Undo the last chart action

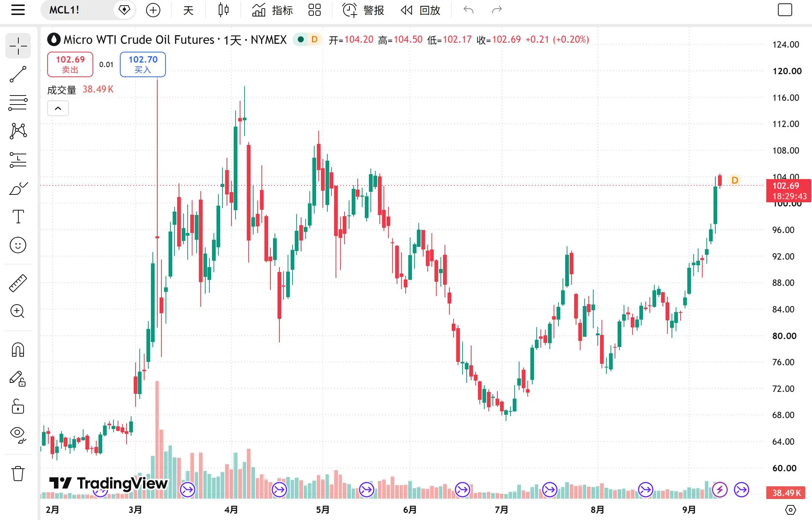pos(469,10)
